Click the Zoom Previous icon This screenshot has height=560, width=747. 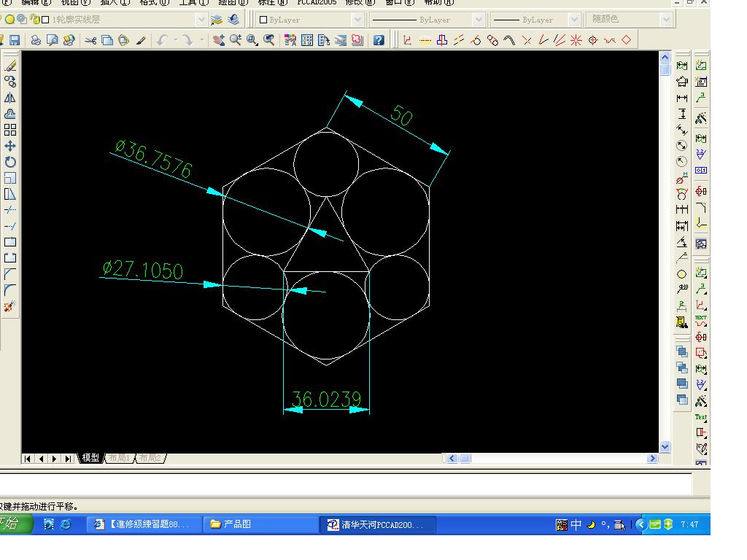tap(268, 41)
